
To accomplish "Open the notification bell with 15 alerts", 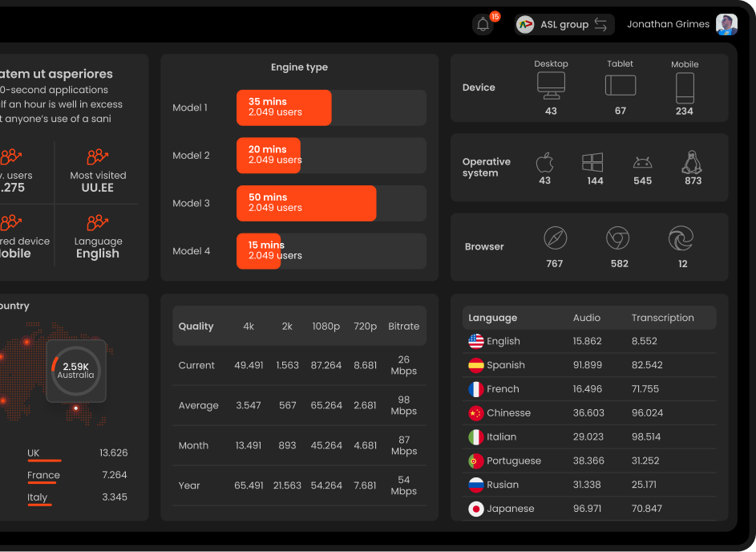I will point(483,24).
